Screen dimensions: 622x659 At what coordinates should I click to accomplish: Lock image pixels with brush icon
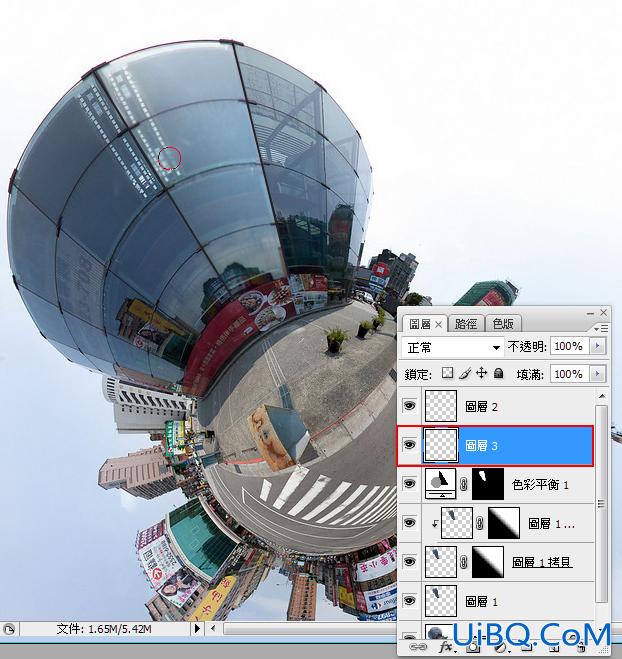point(465,373)
